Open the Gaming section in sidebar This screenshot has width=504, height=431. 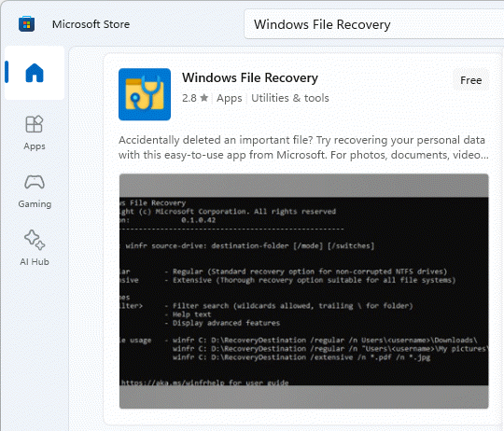[x=35, y=191]
